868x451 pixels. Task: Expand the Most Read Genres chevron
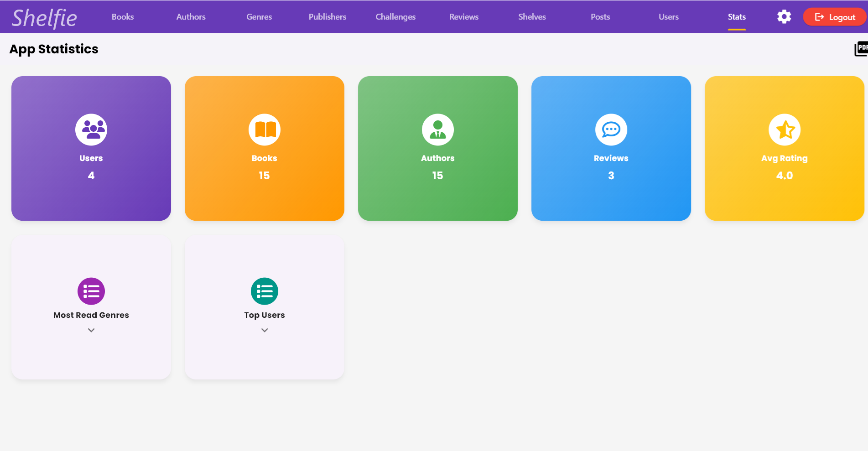tap(91, 330)
